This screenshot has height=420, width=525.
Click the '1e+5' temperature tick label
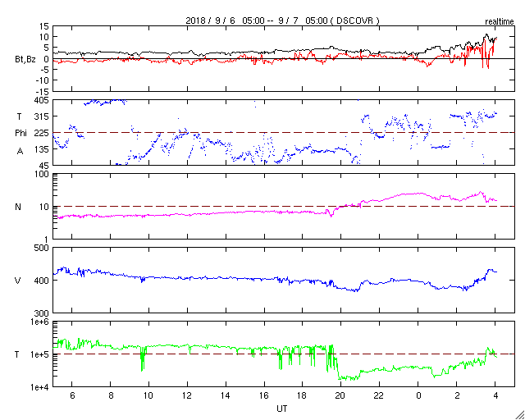[39, 354]
